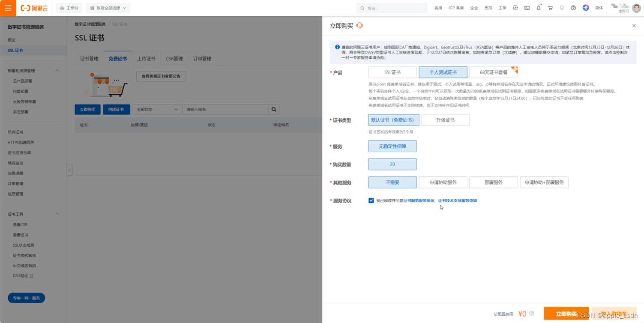The height and width of the screenshot is (323, 644).
Task: Open the 支持 menu
Action: 488,8
